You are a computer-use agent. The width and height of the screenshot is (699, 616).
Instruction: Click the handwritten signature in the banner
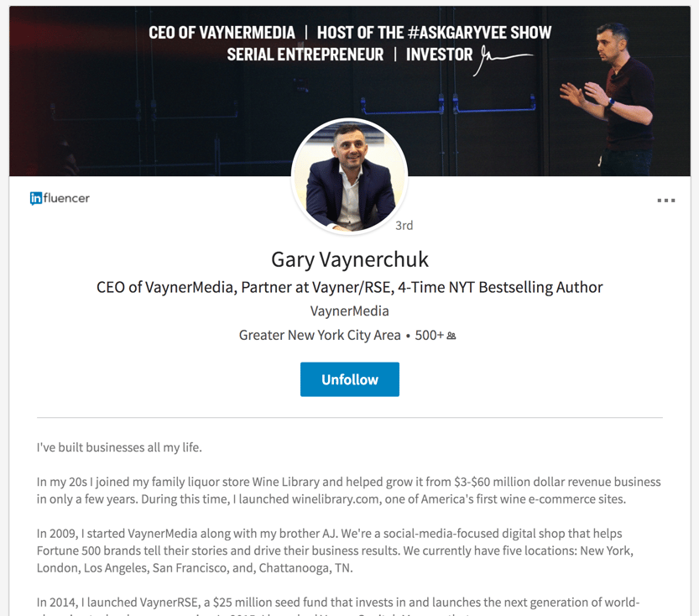pos(503,60)
